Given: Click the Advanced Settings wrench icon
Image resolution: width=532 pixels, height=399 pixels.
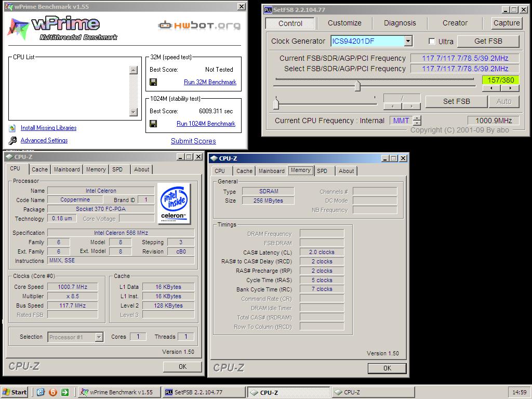Looking at the screenshot, I should click(12, 140).
